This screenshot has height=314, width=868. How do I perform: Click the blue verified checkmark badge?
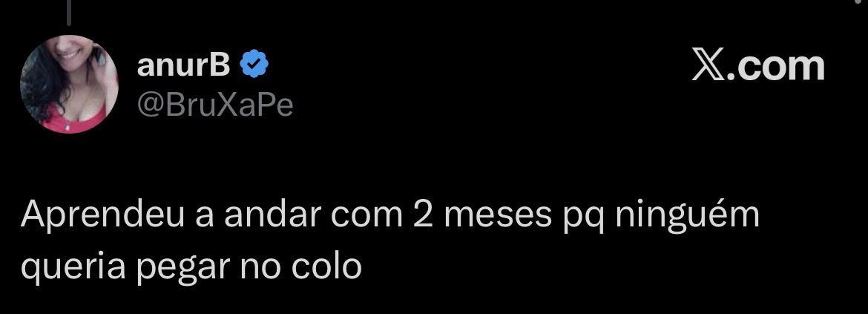click(x=254, y=64)
